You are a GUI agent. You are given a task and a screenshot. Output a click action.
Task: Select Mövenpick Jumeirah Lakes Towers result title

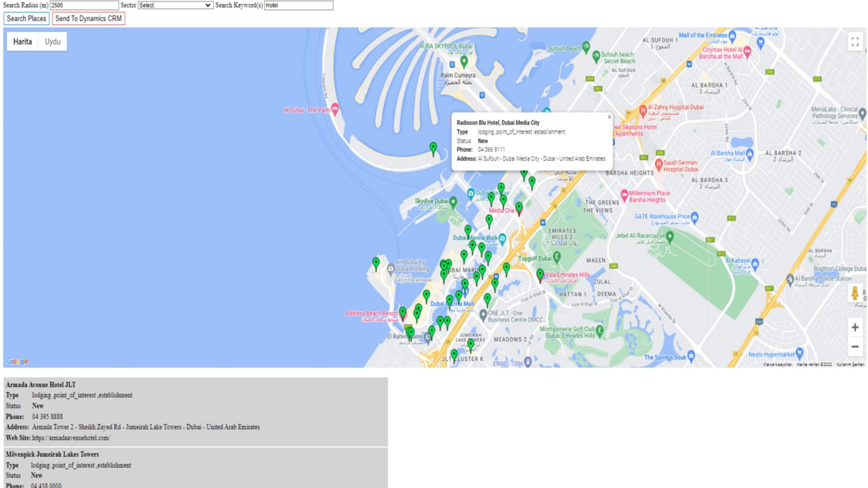[52, 454]
